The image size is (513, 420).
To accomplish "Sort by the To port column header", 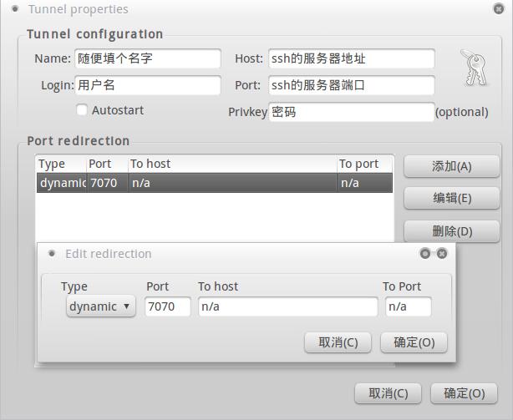I will pyautogui.click(x=364, y=164).
